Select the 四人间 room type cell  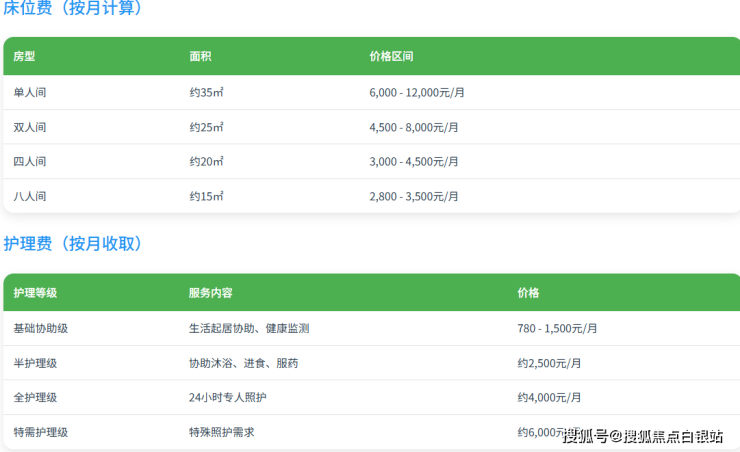coord(30,162)
